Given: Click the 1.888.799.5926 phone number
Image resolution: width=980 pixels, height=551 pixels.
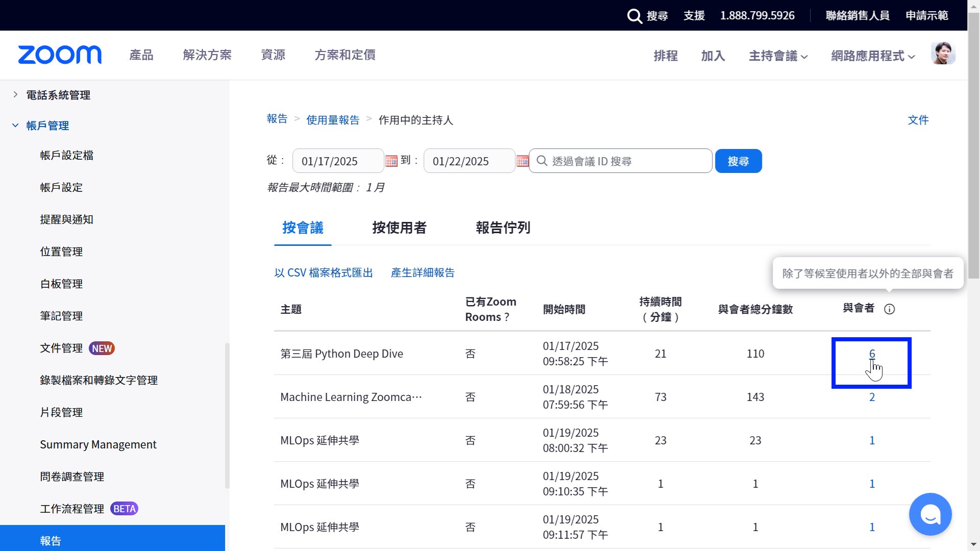Looking at the screenshot, I should pos(757,16).
